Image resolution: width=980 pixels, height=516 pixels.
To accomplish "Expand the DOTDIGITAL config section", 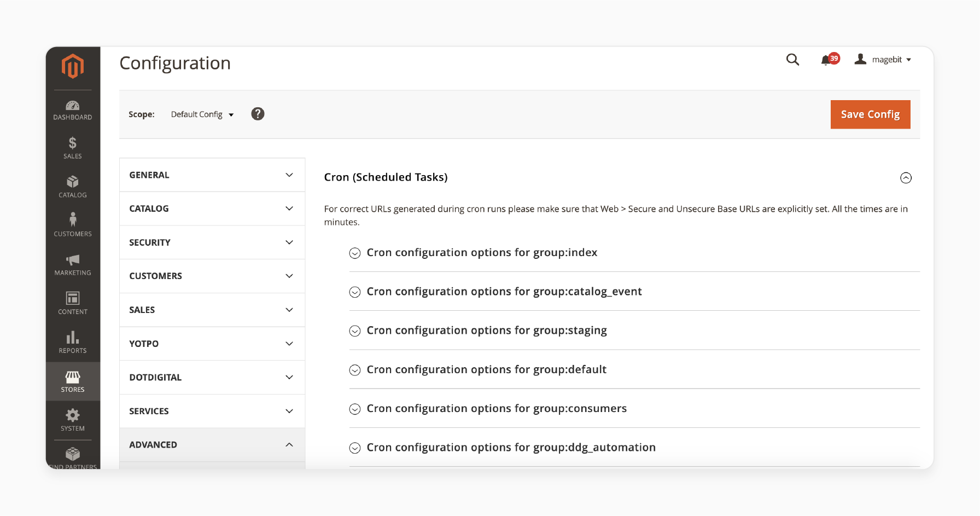I will (212, 377).
